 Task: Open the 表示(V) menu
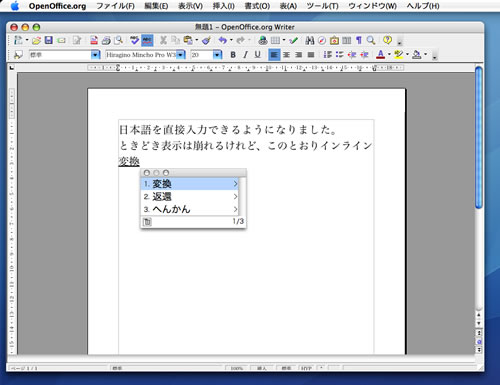190,6
